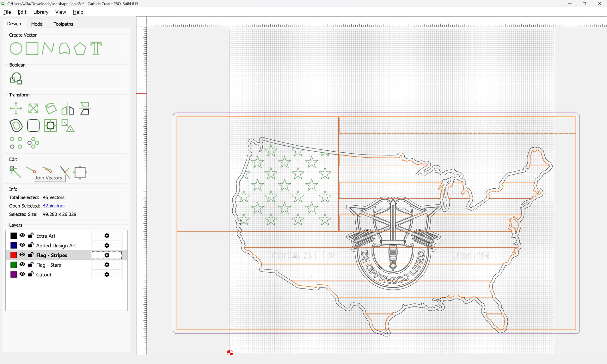Viewport: 607px width, 364px height.
Task: Toggle lock on Cutout layer
Action: (31, 274)
